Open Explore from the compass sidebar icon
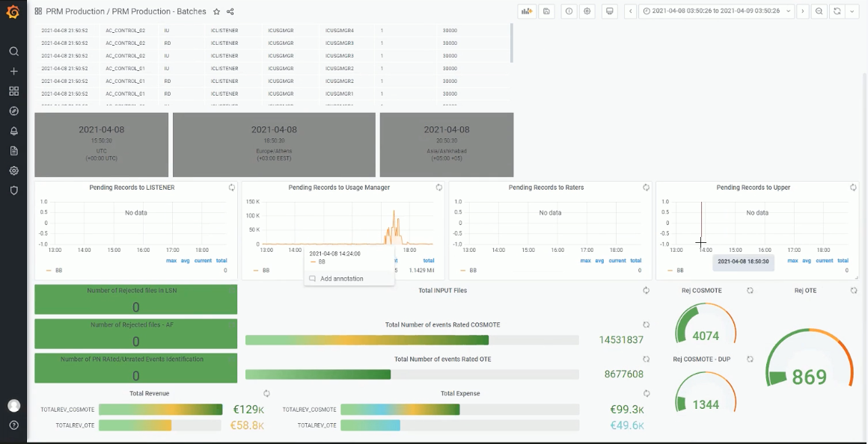The height and width of the screenshot is (444, 868). 13,111
